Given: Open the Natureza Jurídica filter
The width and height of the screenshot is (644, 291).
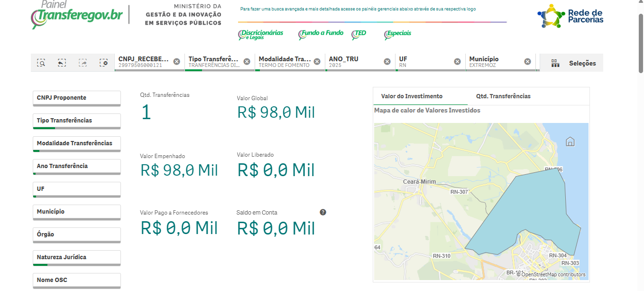Looking at the screenshot, I should (x=76, y=257).
